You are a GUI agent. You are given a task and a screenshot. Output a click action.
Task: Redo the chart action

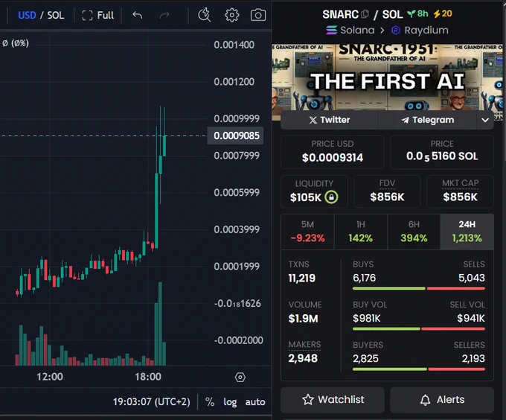click(164, 15)
